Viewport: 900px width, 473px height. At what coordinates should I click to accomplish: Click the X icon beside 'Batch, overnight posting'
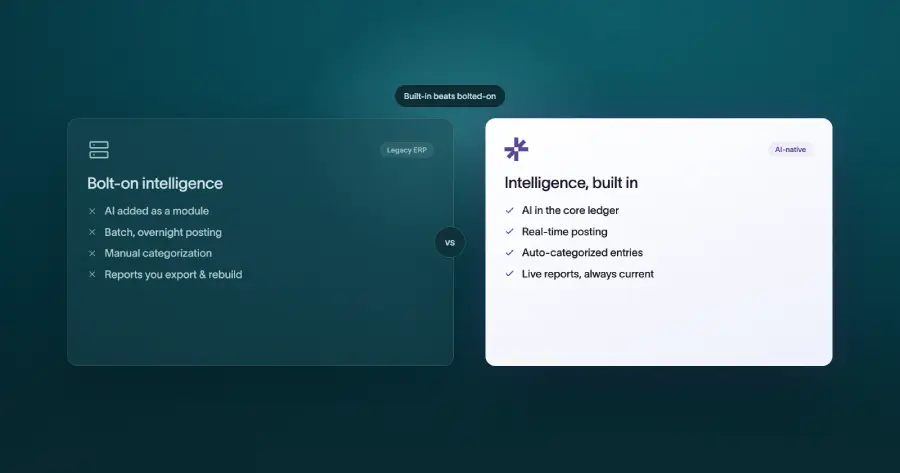pyautogui.click(x=92, y=232)
